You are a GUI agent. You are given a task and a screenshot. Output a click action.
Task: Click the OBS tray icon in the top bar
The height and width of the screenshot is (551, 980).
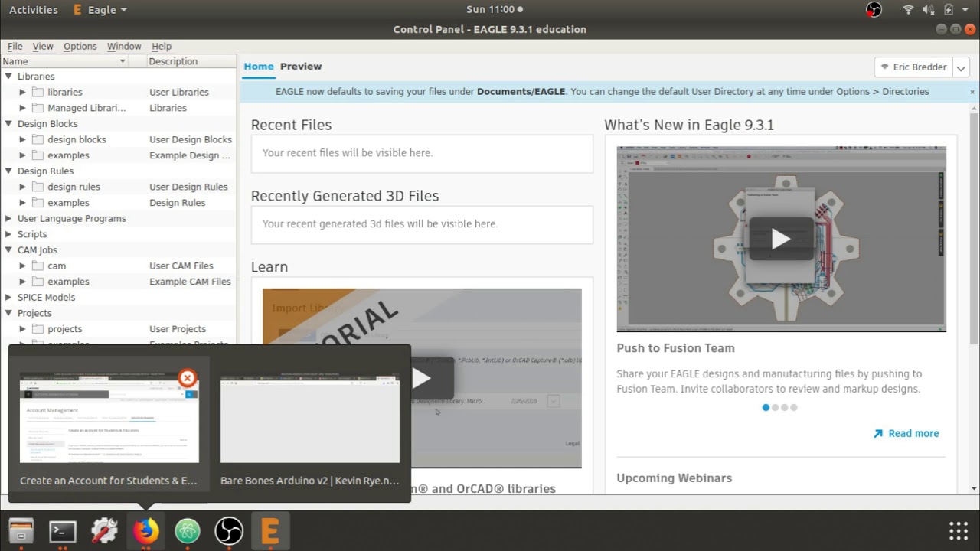click(874, 9)
